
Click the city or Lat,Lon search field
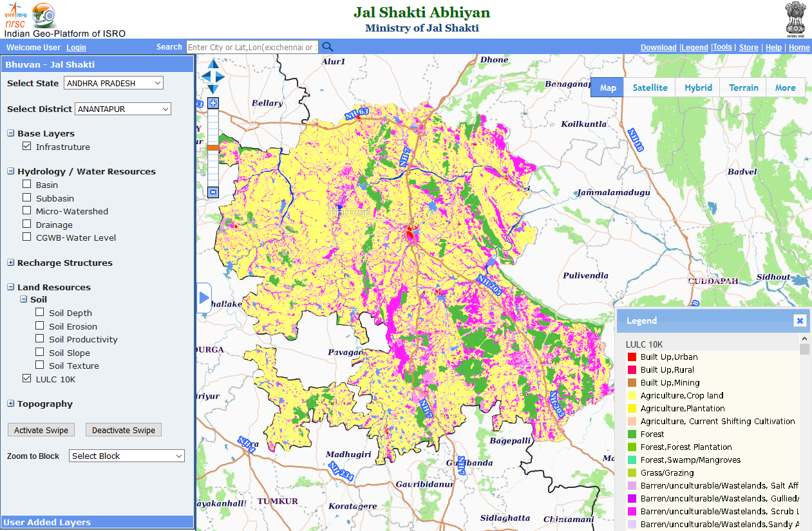point(252,47)
